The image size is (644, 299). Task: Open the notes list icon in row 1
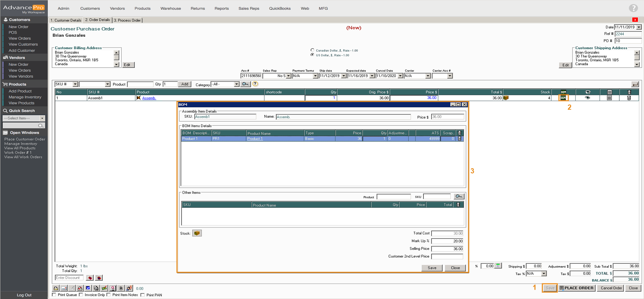[x=609, y=98]
